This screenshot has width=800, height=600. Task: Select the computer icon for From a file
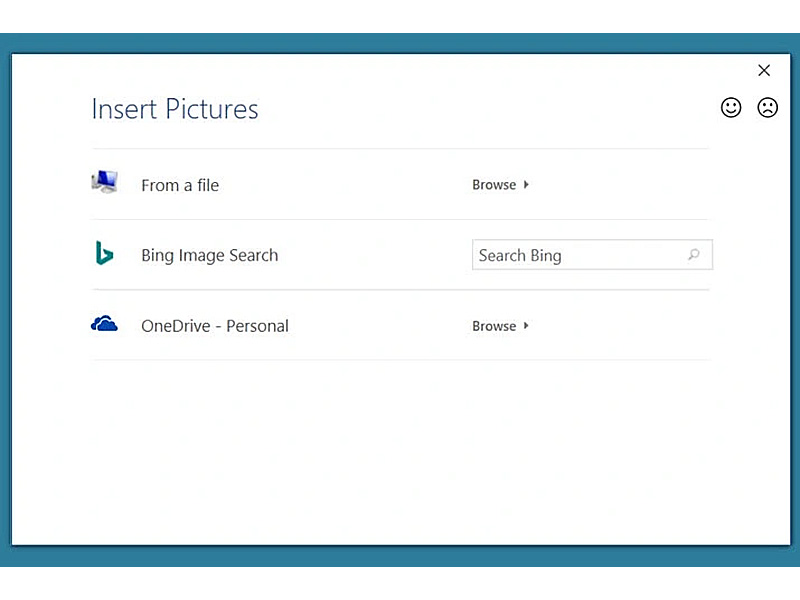[x=105, y=182]
